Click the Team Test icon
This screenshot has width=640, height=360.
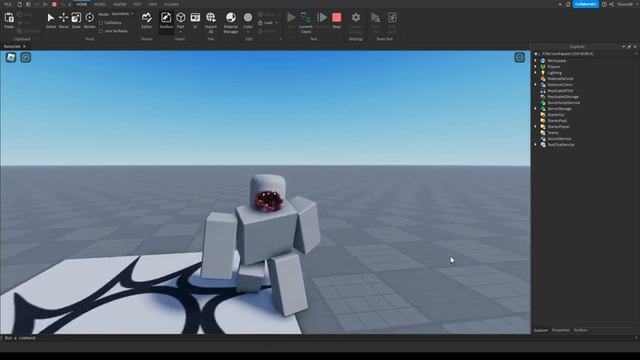pyautogui.click(x=375, y=18)
